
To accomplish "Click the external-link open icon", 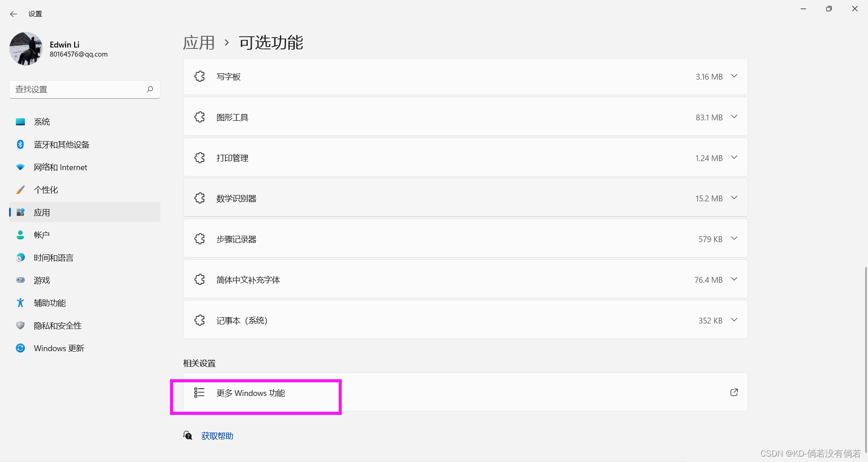I will 734,392.
